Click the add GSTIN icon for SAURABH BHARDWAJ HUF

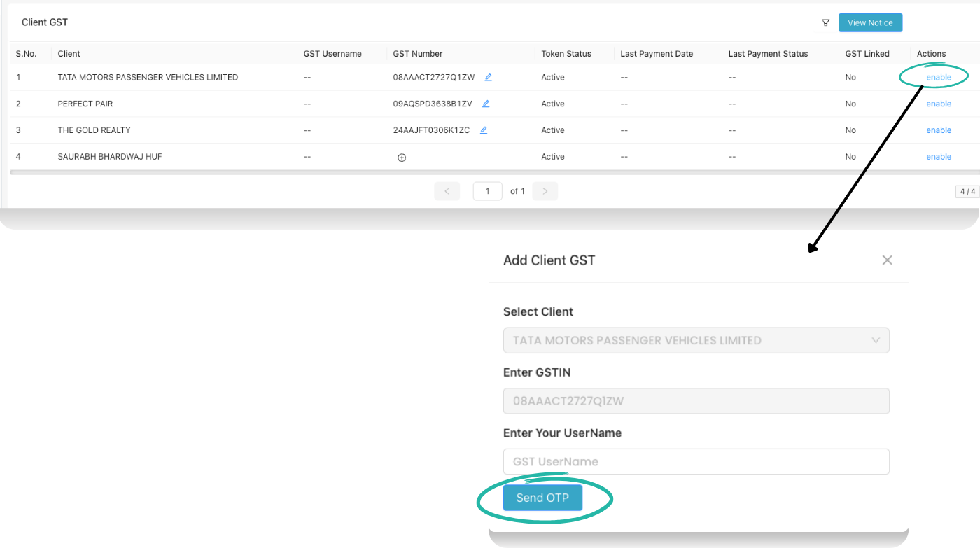pyautogui.click(x=401, y=157)
